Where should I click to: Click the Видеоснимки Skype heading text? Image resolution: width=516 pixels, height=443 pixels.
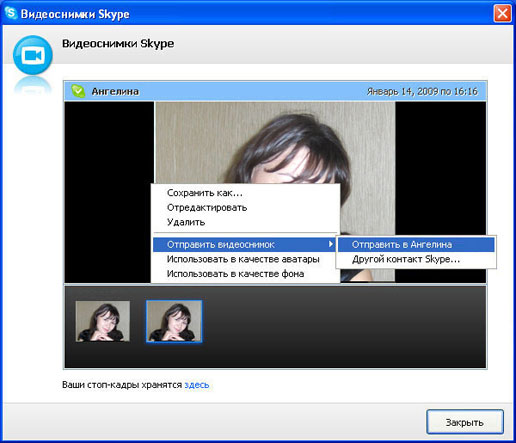point(118,44)
